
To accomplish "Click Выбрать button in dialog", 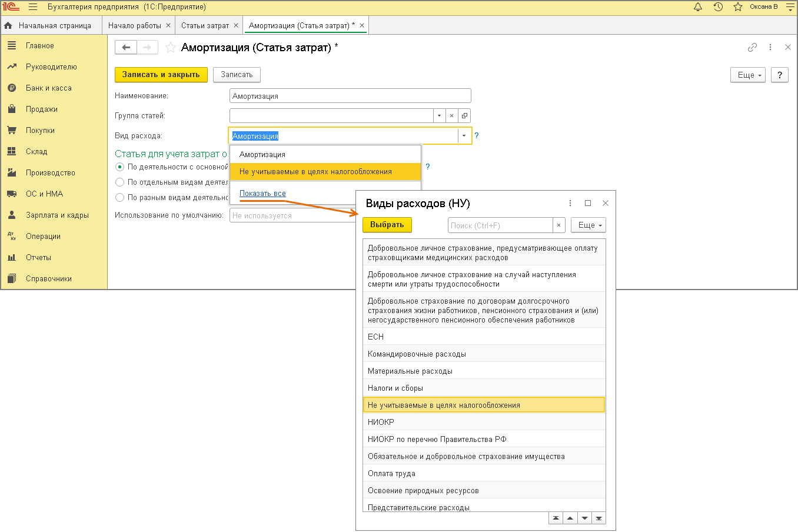I will point(387,225).
